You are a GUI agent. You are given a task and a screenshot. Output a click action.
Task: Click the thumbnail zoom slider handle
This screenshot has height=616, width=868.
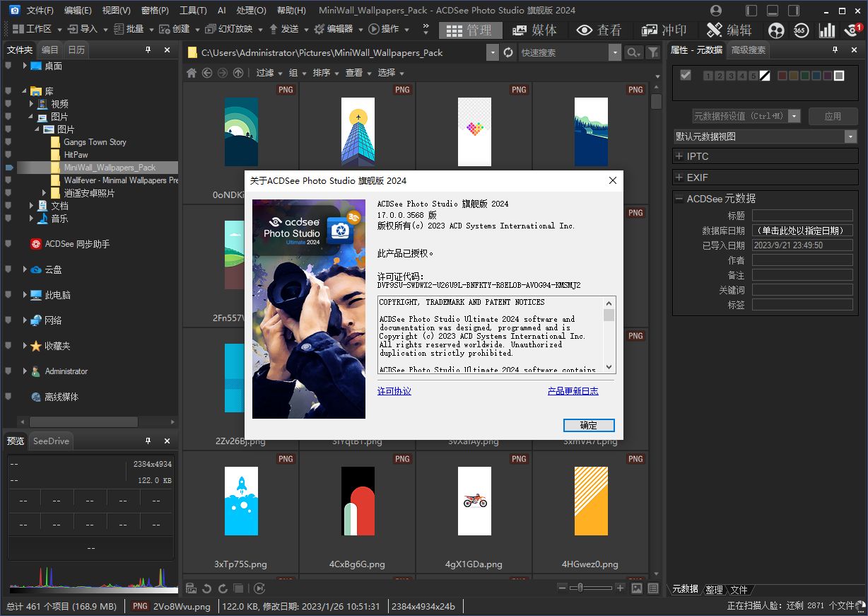click(580, 588)
